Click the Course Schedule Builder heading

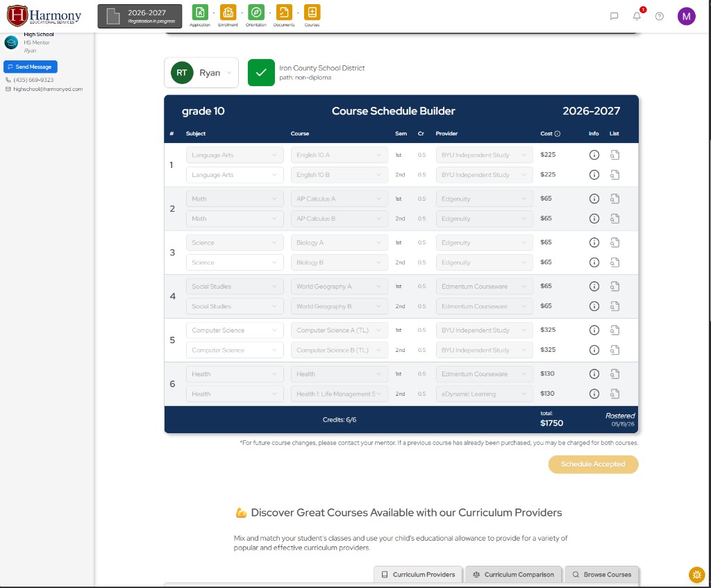coord(393,111)
